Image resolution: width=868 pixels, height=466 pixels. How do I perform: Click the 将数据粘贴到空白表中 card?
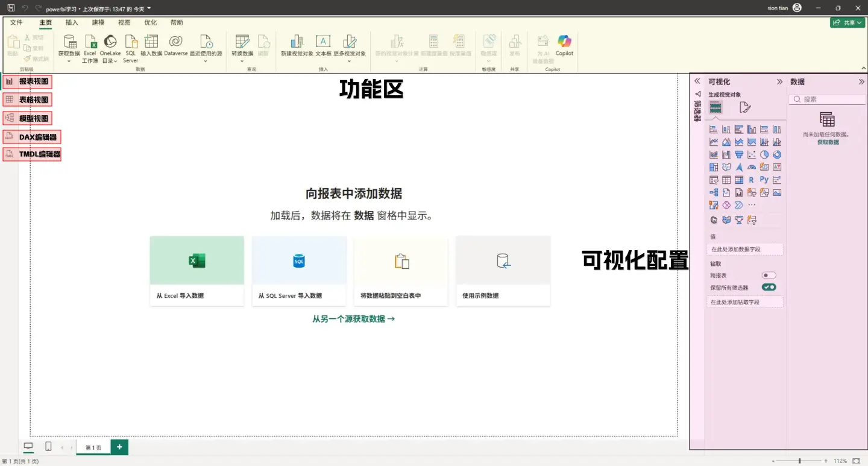401,271
